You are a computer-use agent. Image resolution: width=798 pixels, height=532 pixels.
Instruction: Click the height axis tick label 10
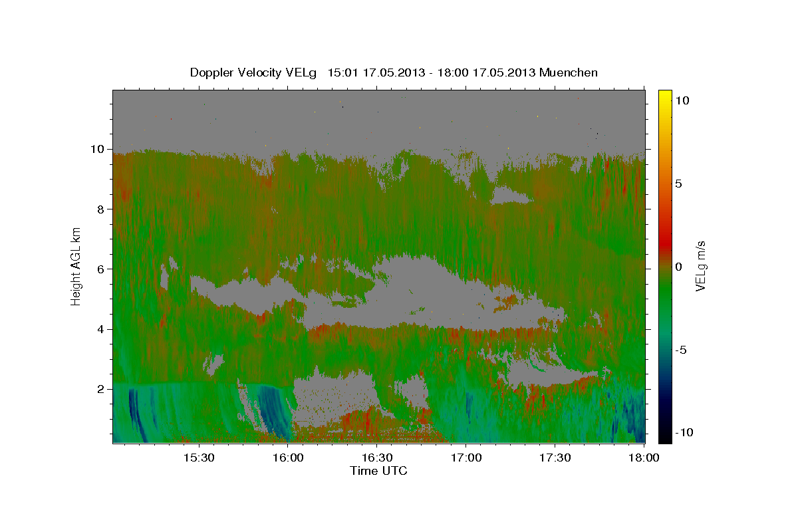pos(98,149)
